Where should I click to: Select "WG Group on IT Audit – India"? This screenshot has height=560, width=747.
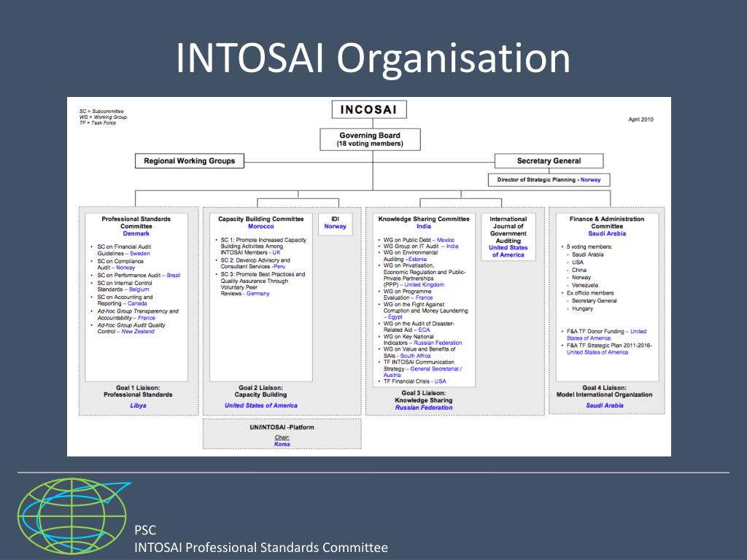click(421, 246)
